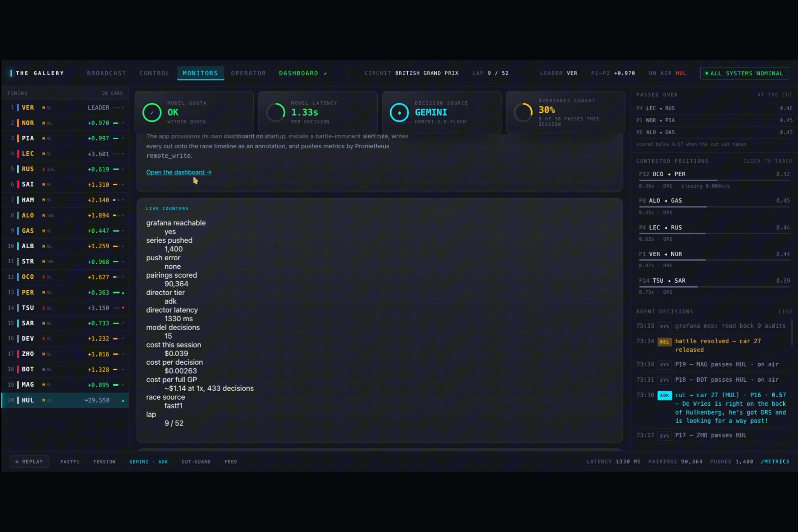798x532 pixels.
Task: Select NOR row in timing list
Action: pyautogui.click(x=65, y=123)
